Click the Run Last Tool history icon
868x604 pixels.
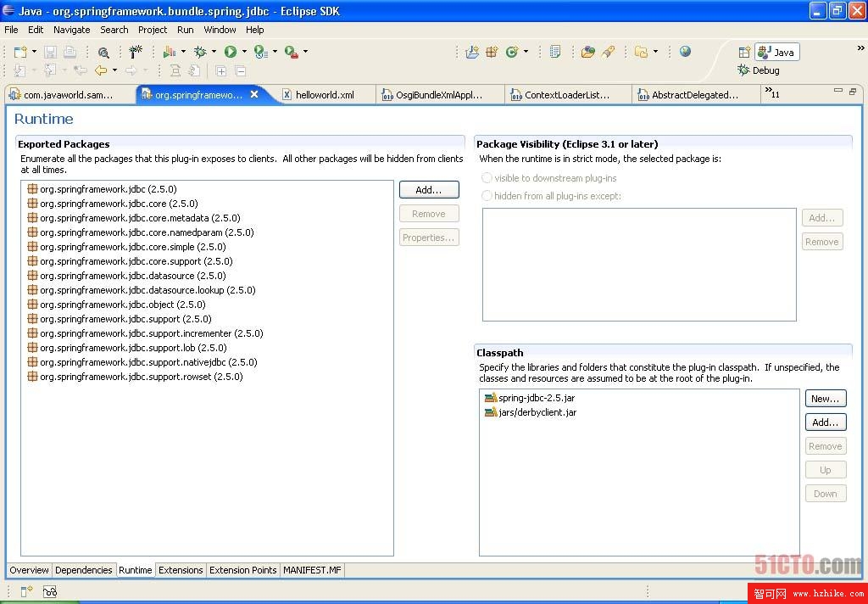(261, 52)
